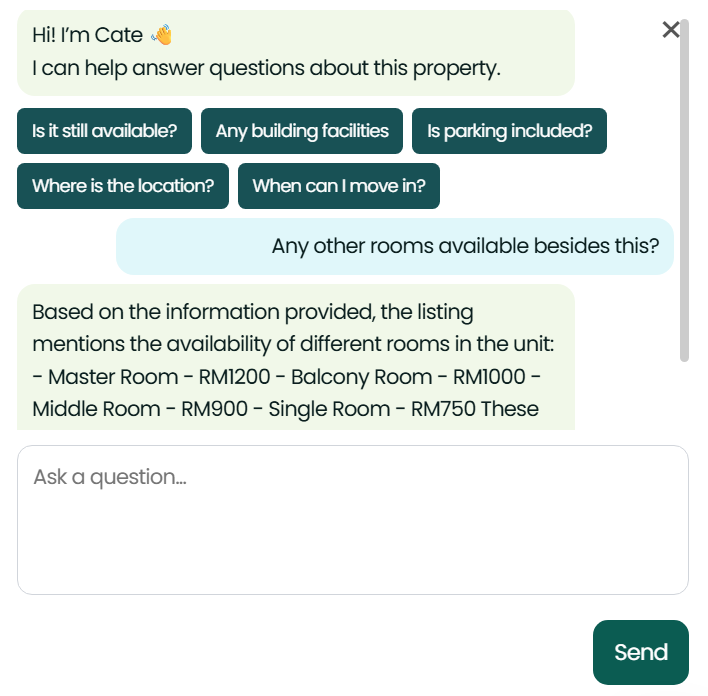Screen dimensions: 708x696
Task: Click the "Middle Room - RM900" text
Action: (x=138, y=409)
